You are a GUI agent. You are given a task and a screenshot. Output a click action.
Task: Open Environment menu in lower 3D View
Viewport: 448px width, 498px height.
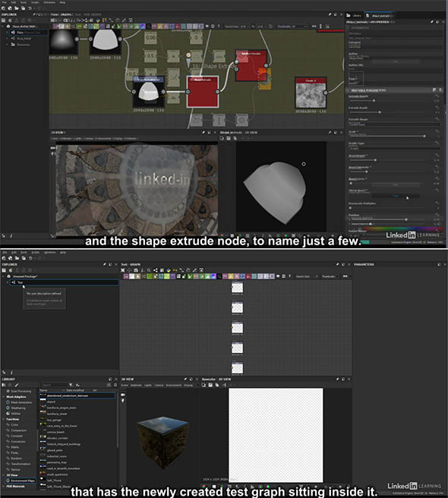[x=173, y=385]
